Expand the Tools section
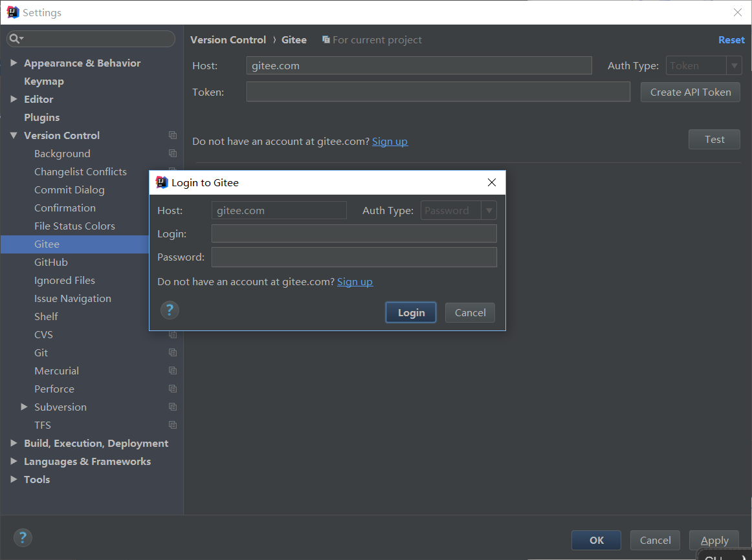 click(x=14, y=479)
